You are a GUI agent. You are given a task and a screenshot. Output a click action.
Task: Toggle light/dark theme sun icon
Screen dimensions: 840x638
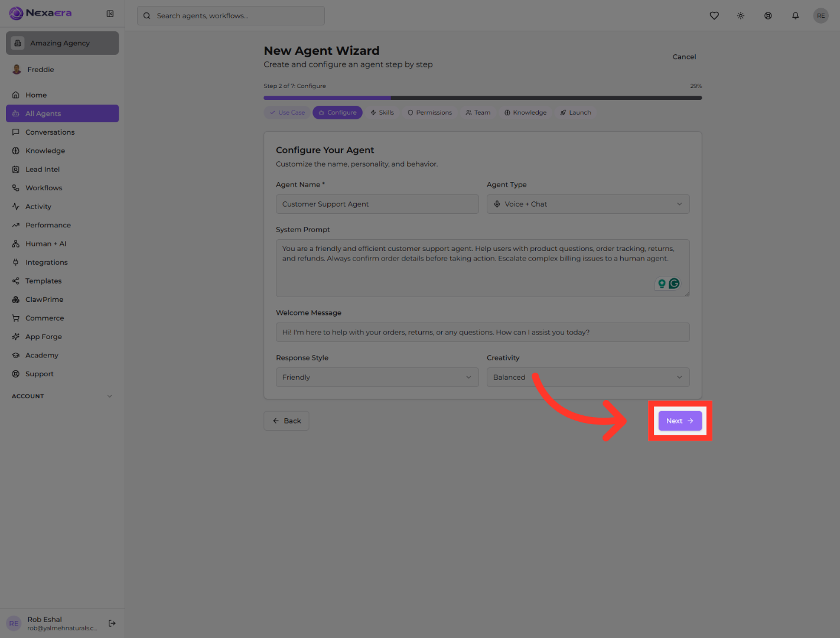[x=741, y=16]
